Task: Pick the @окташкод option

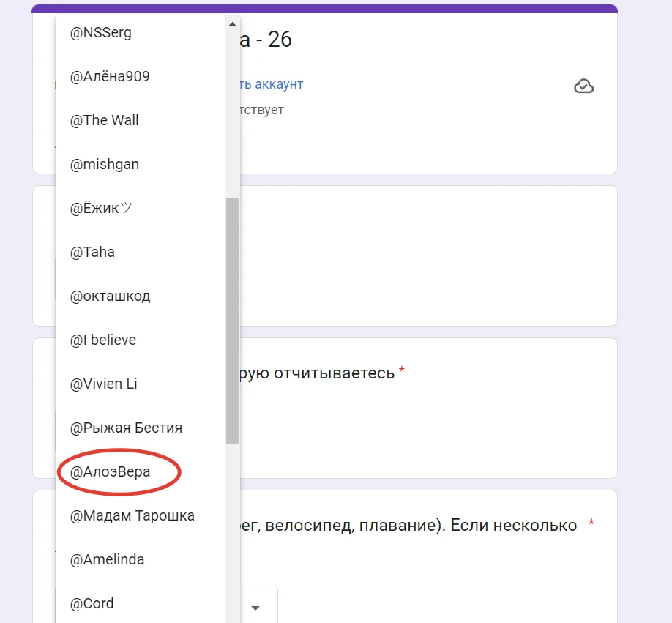Action: 111,296
